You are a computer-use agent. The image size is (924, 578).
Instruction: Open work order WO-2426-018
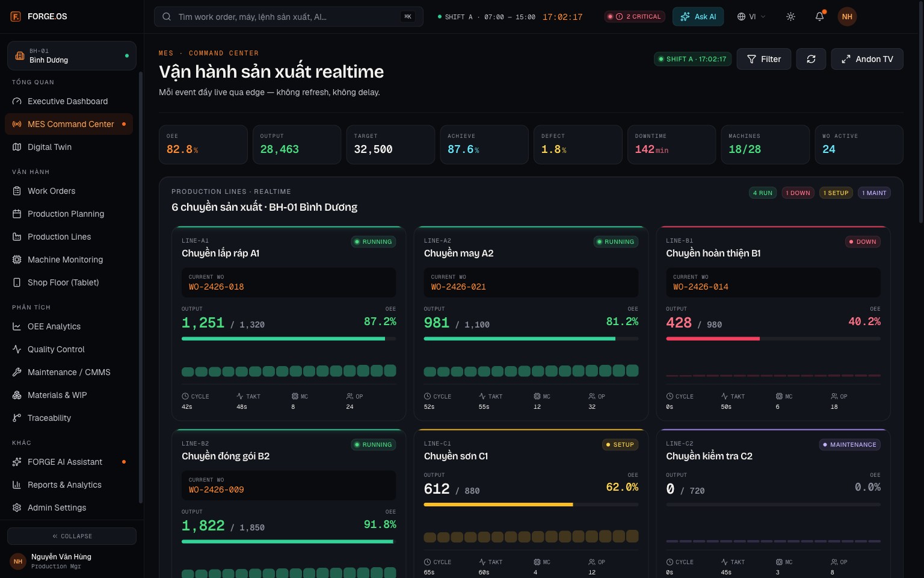pos(217,287)
